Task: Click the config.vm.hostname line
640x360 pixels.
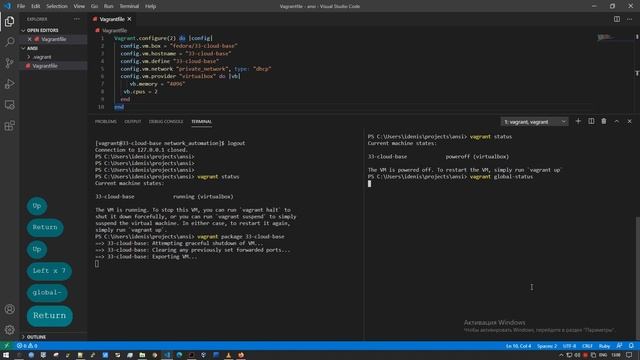Action: point(176,53)
